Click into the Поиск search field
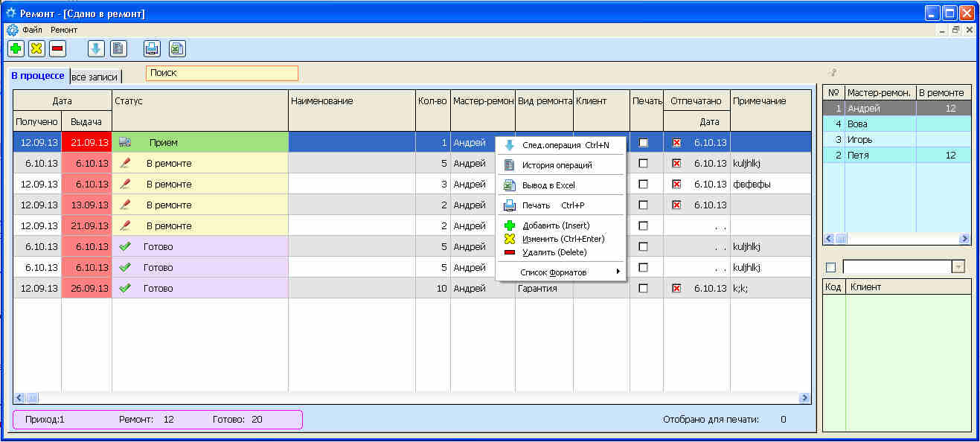Screen dimensions: 980x442 [222, 73]
